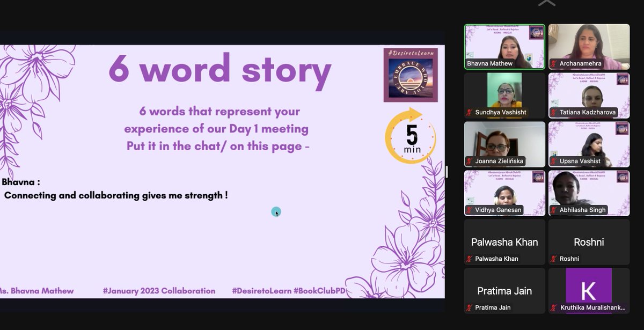Click Tatiana Kadzharova's muted microphone icon
Viewport: 644px width, 330px height.
point(554,112)
